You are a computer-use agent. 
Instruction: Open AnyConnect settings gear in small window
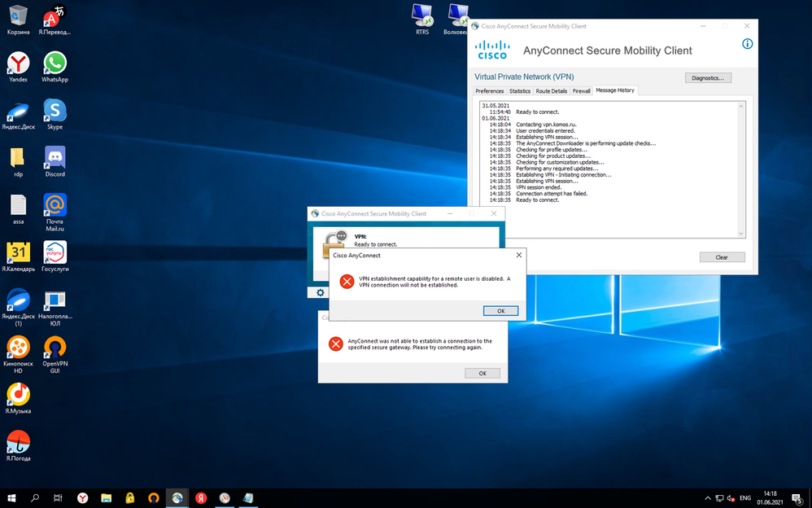point(320,293)
